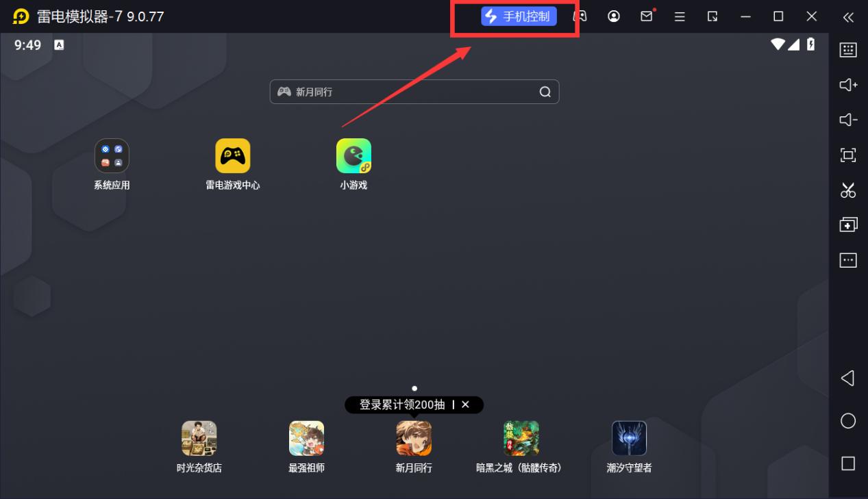Open more tools ellipsis icon in sidebar
Screen dimensions: 868x499
tap(848, 260)
